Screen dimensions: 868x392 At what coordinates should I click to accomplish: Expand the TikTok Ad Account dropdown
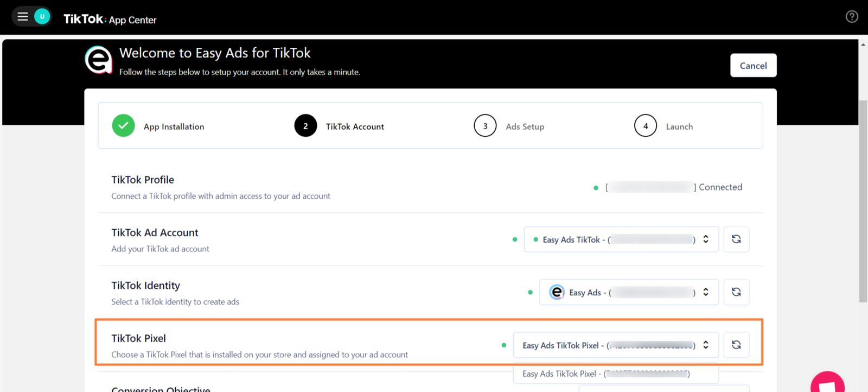621,239
